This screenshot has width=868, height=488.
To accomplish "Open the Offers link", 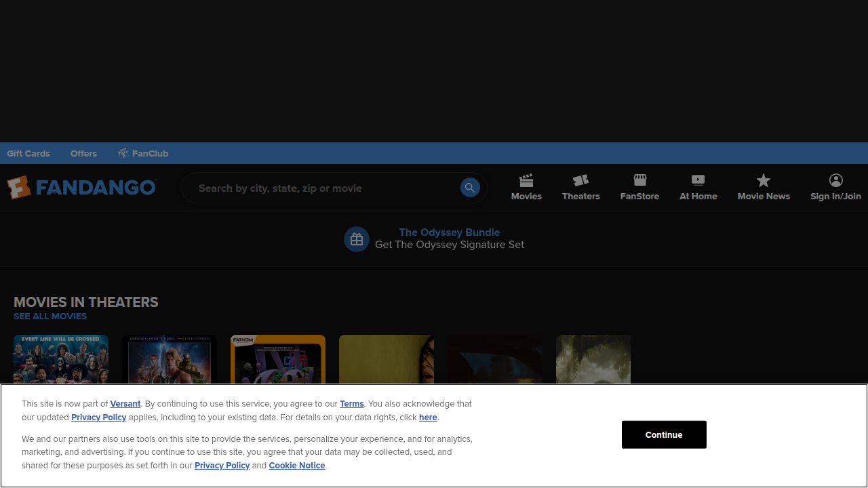I will tap(83, 153).
